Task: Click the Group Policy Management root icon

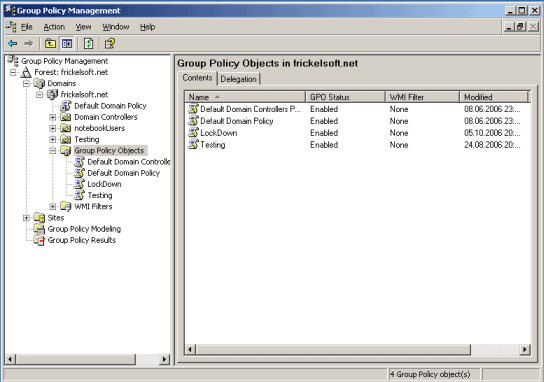Action: point(13,61)
